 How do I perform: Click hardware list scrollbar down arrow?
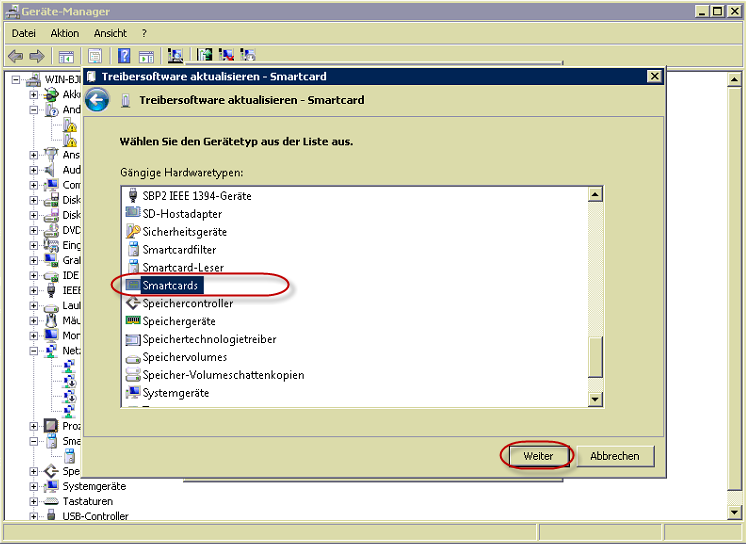pos(595,399)
